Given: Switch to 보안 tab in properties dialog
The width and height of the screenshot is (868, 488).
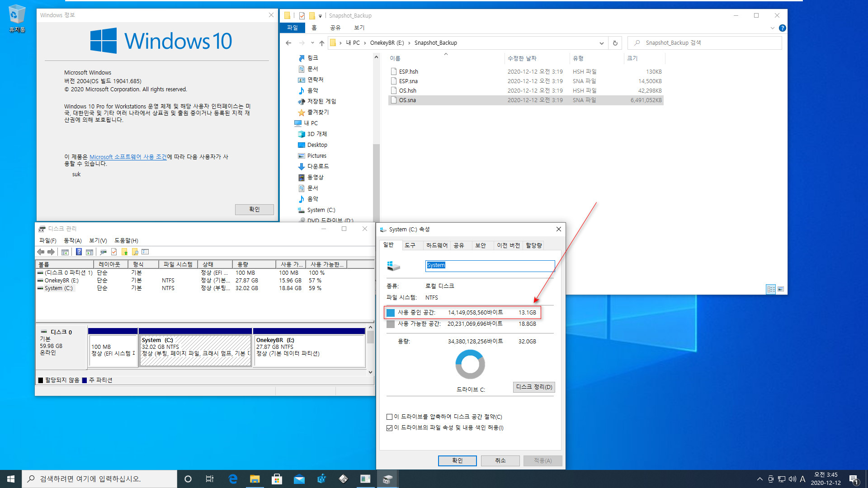Looking at the screenshot, I should pos(480,245).
